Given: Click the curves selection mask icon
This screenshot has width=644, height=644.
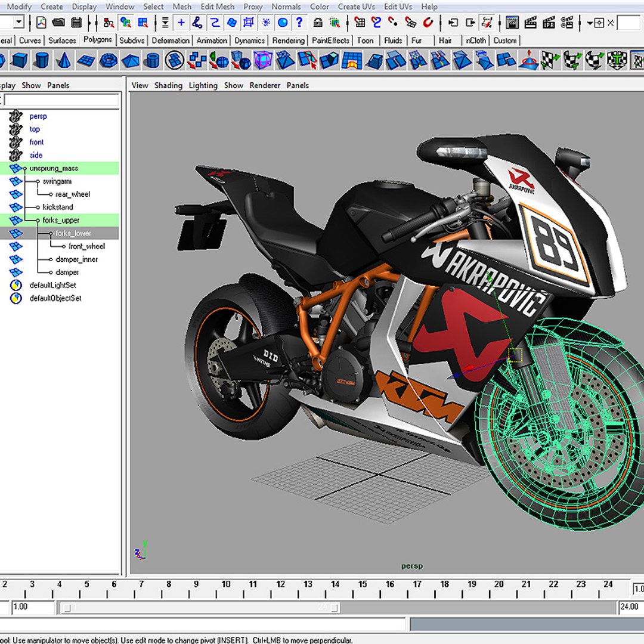Looking at the screenshot, I should tap(215, 23).
